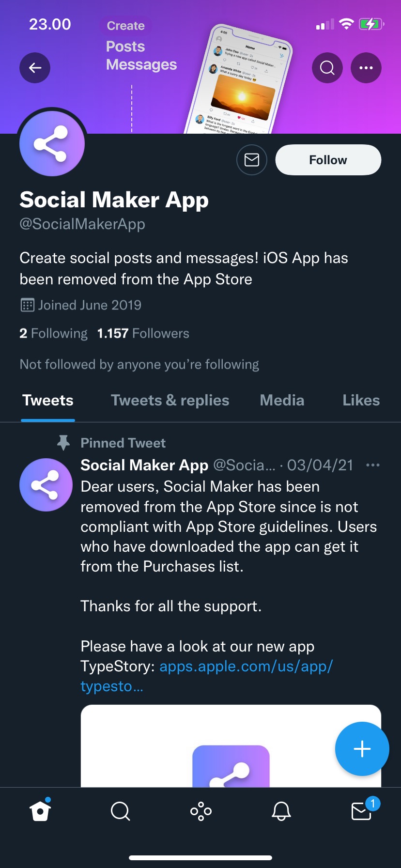Open Notifications bell icon

point(281,811)
